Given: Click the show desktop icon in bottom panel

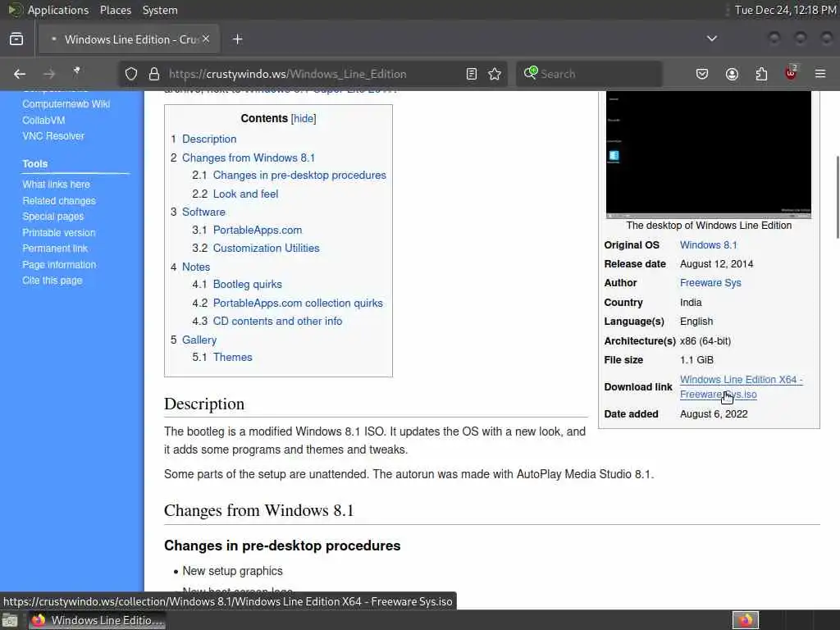Looking at the screenshot, I should pos(9,620).
